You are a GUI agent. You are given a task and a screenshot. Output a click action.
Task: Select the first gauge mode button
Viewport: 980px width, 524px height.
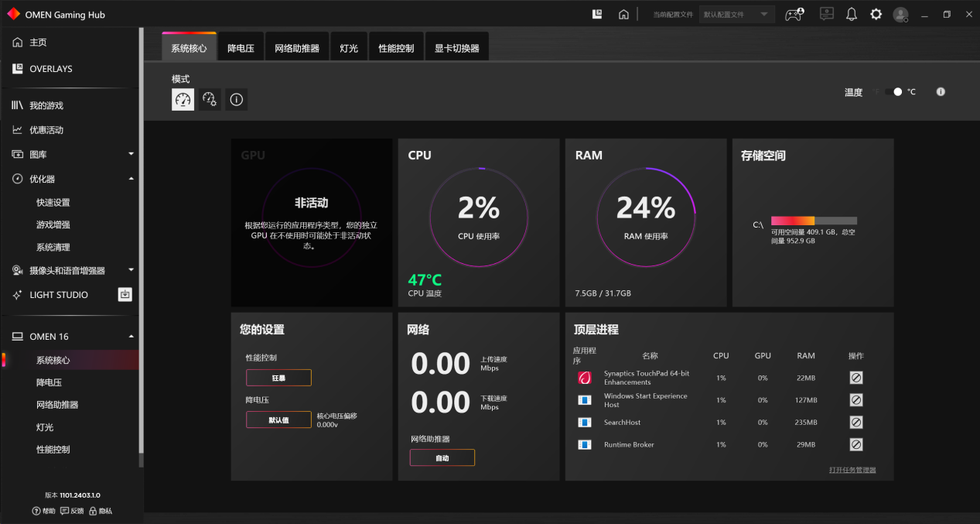point(183,99)
